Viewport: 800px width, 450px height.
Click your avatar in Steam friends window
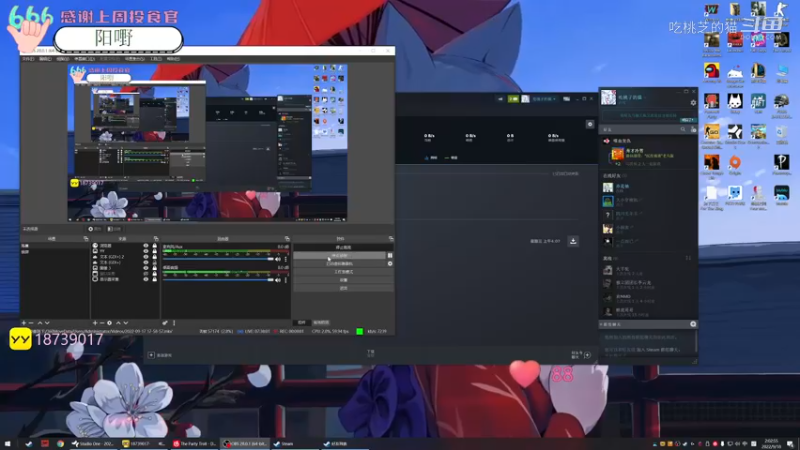tap(608, 97)
